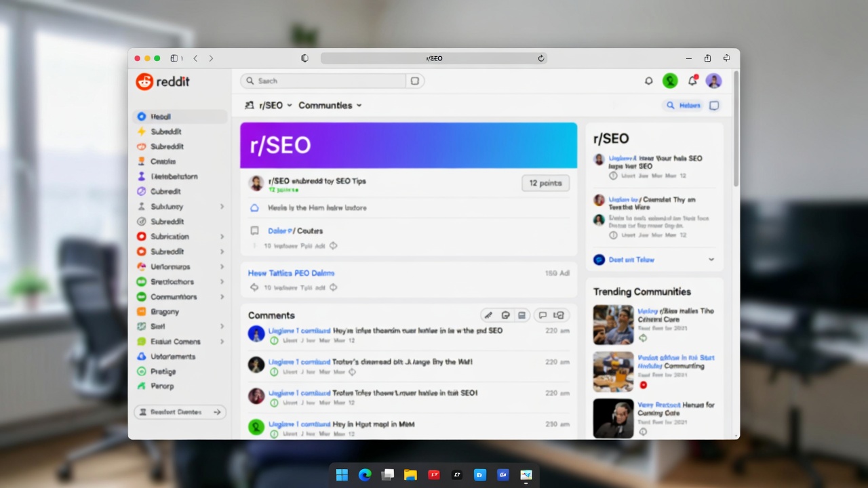Viewport: 868px width, 488px height.
Task: Click into the Reddit search field
Action: [325, 81]
